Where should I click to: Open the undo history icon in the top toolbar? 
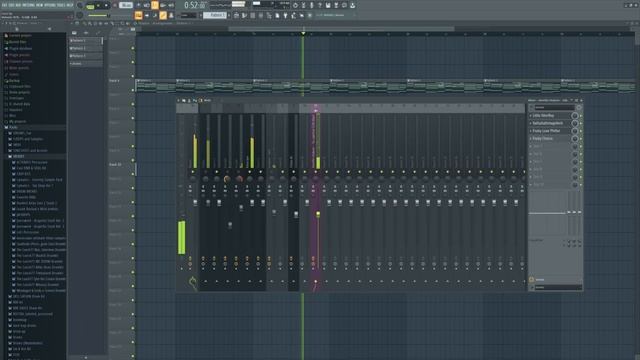[295, 5]
